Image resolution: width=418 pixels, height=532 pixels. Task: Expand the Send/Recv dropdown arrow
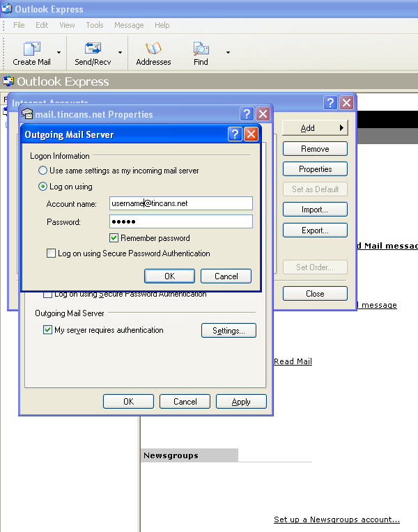[x=120, y=53]
